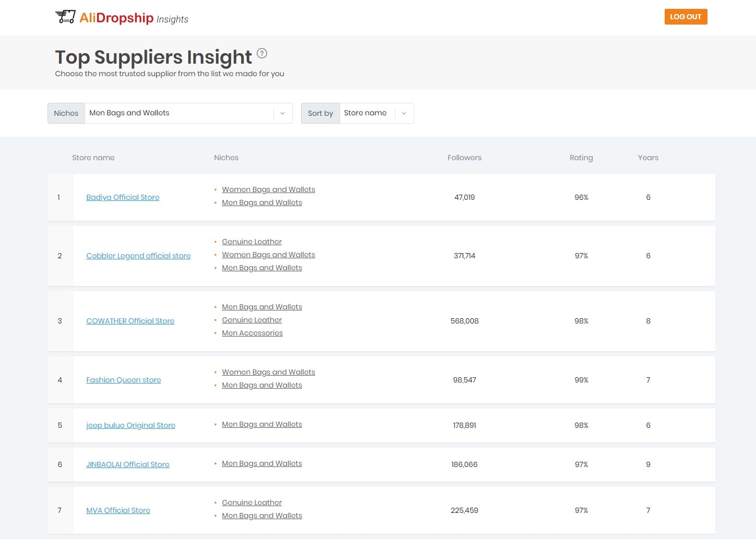
Task: Visit COWATHER Official Store page
Action: (130, 321)
